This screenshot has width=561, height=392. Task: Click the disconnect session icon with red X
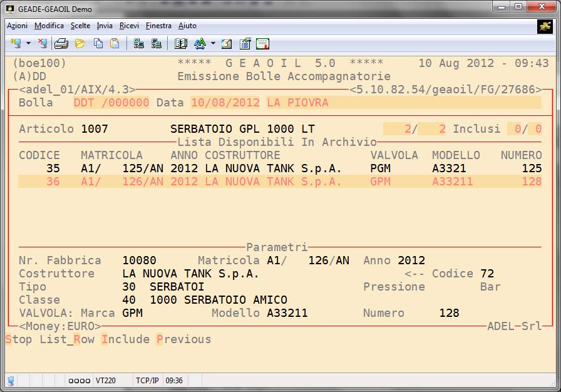42,44
